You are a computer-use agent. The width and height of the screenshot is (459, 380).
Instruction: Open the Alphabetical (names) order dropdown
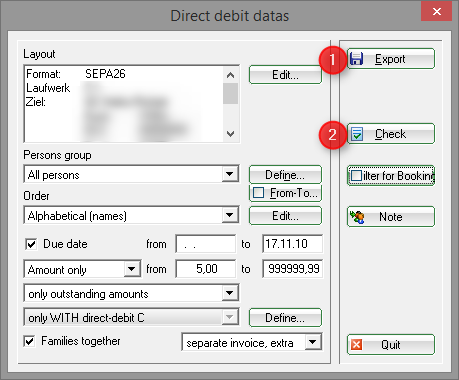(x=229, y=215)
